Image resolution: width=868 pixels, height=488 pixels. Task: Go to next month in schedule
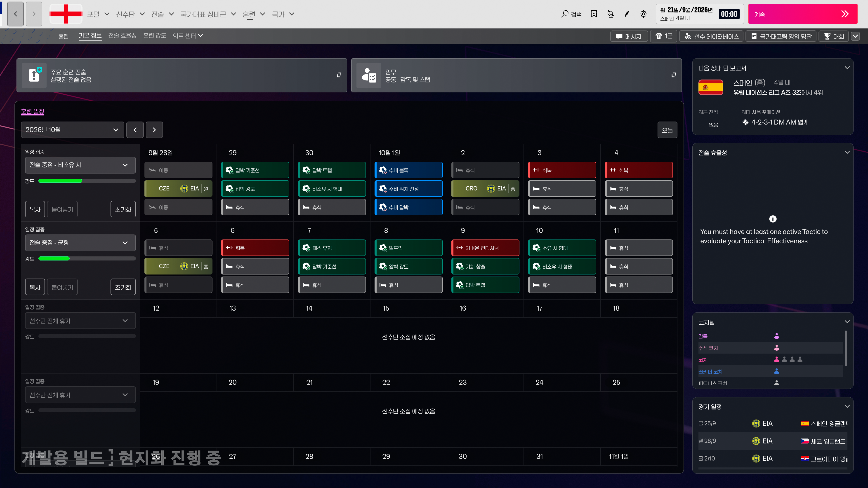click(x=154, y=130)
